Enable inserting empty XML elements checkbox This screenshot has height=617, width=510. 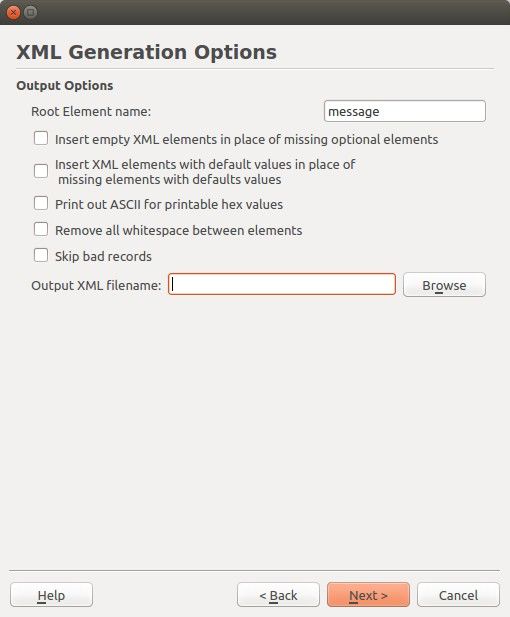click(41, 139)
